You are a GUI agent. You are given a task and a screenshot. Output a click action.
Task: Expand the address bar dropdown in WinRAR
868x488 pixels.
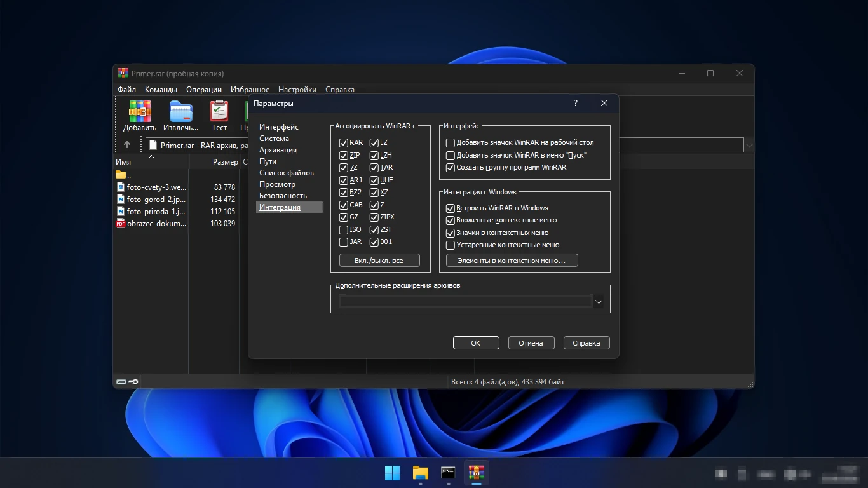coord(749,145)
